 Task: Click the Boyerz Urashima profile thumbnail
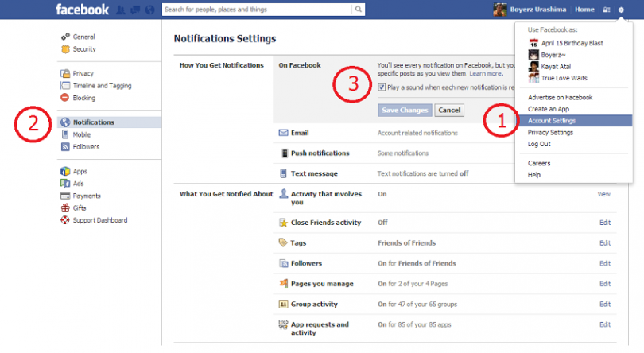pyautogui.click(x=500, y=10)
